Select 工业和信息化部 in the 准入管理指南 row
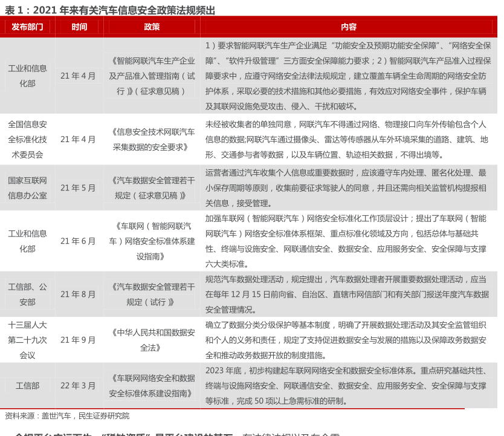This screenshot has width=504, height=436. (27, 76)
